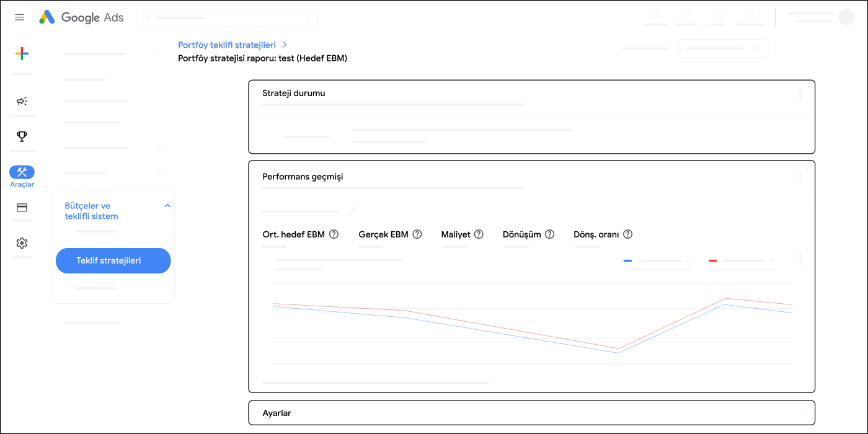
Task: Open the Billing credit card icon
Action: click(x=22, y=208)
